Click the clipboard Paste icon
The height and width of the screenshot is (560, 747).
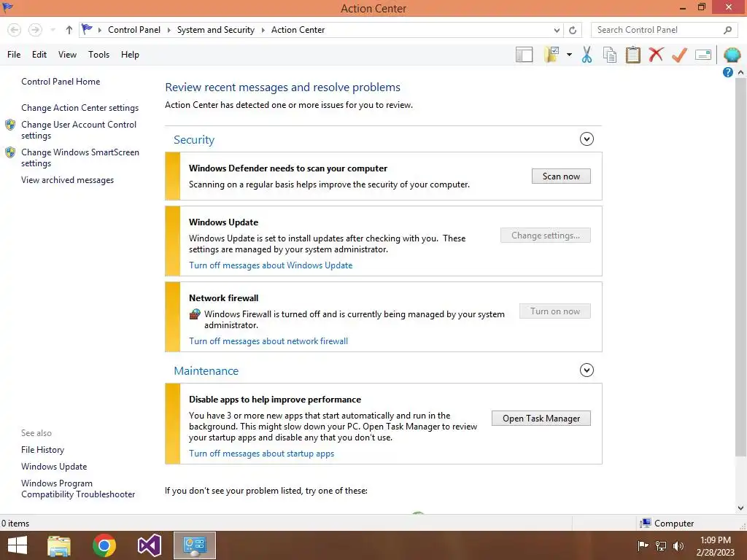(633, 55)
